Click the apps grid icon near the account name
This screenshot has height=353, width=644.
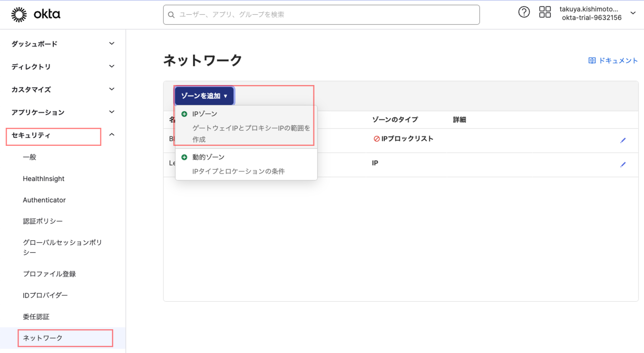[x=545, y=12]
